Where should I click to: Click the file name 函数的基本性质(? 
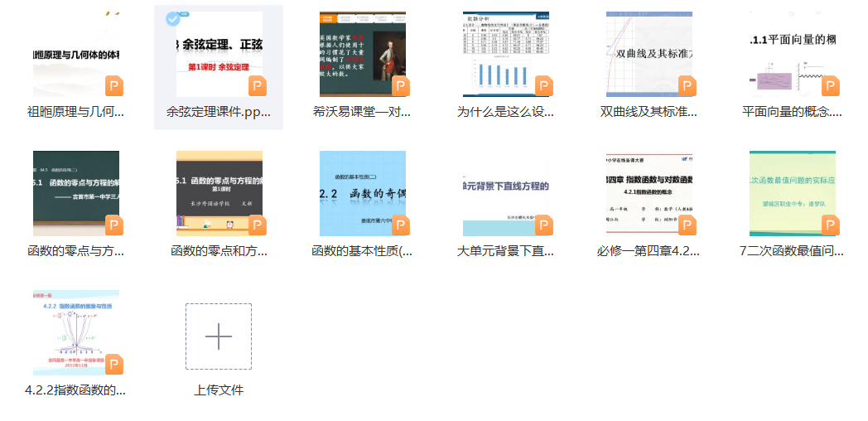[x=362, y=250]
